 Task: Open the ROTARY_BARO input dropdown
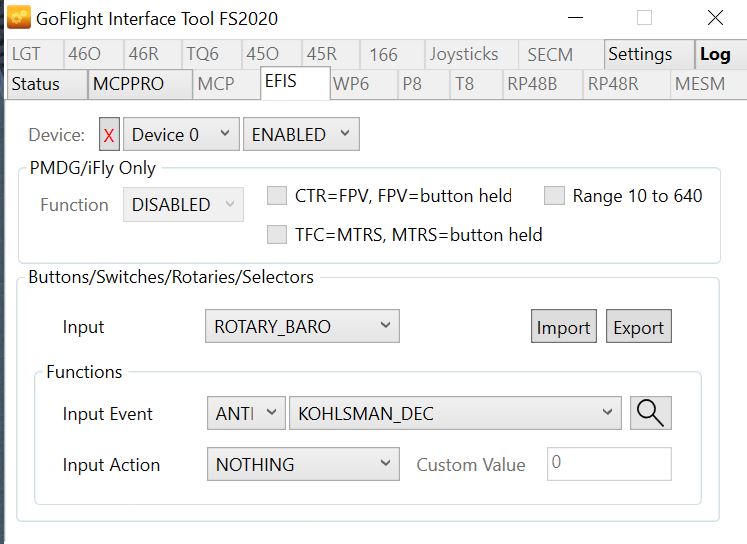point(301,326)
